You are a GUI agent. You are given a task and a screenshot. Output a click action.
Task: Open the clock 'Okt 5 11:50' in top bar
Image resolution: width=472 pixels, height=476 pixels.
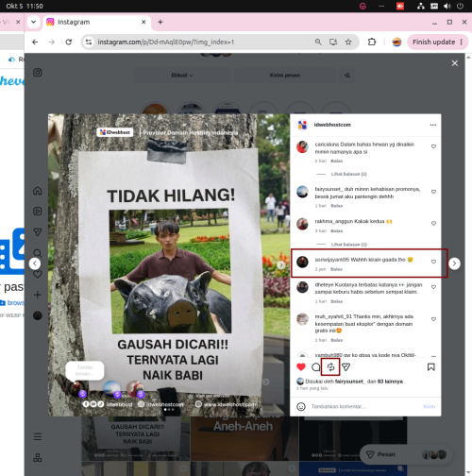pyautogui.click(x=25, y=6)
